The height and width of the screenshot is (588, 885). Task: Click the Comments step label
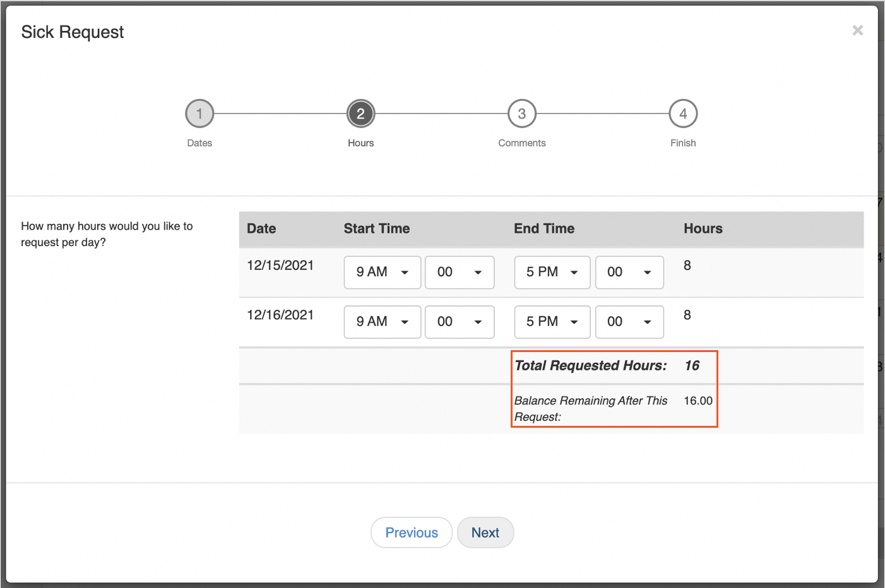pyautogui.click(x=521, y=143)
